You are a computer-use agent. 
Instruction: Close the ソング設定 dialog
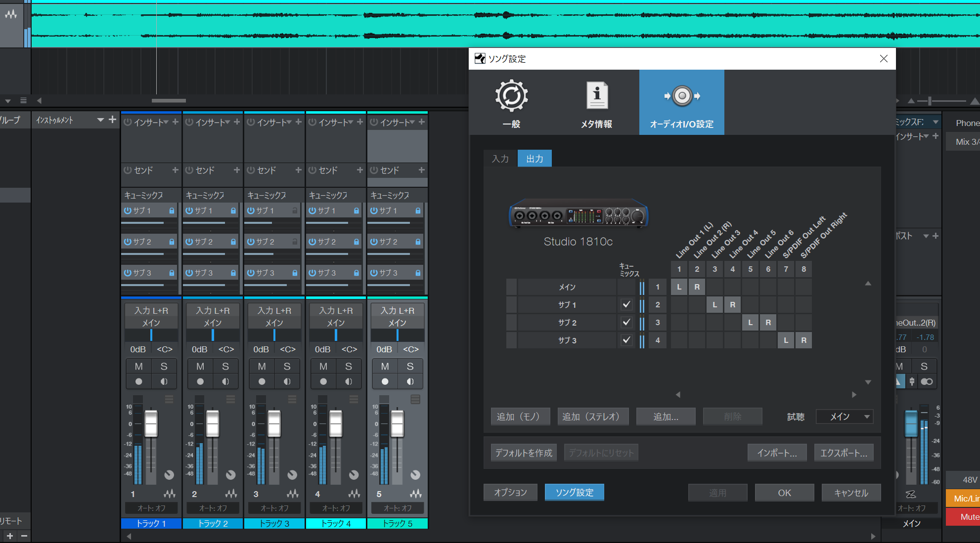(884, 59)
